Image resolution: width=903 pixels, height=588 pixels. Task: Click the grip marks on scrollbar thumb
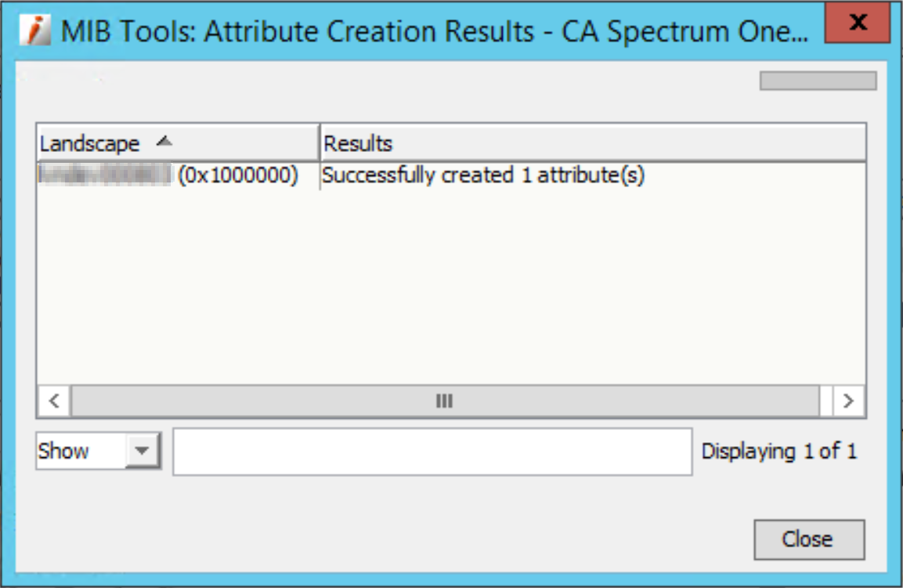pos(444,402)
